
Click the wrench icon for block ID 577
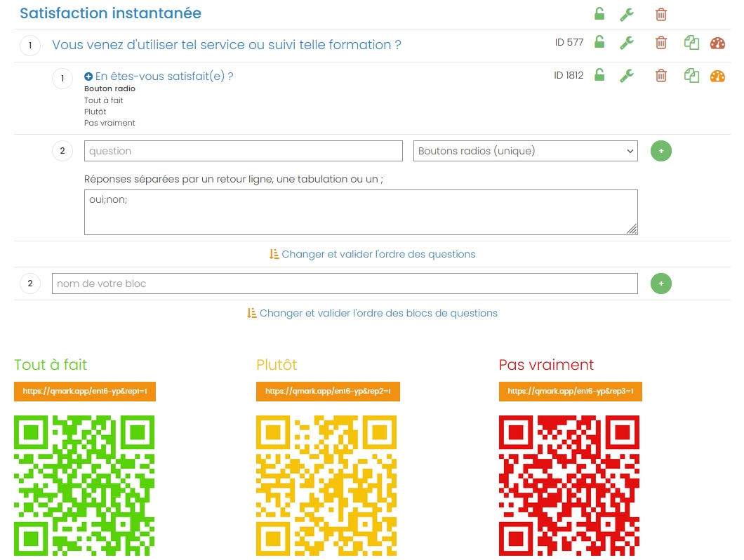tap(627, 43)
